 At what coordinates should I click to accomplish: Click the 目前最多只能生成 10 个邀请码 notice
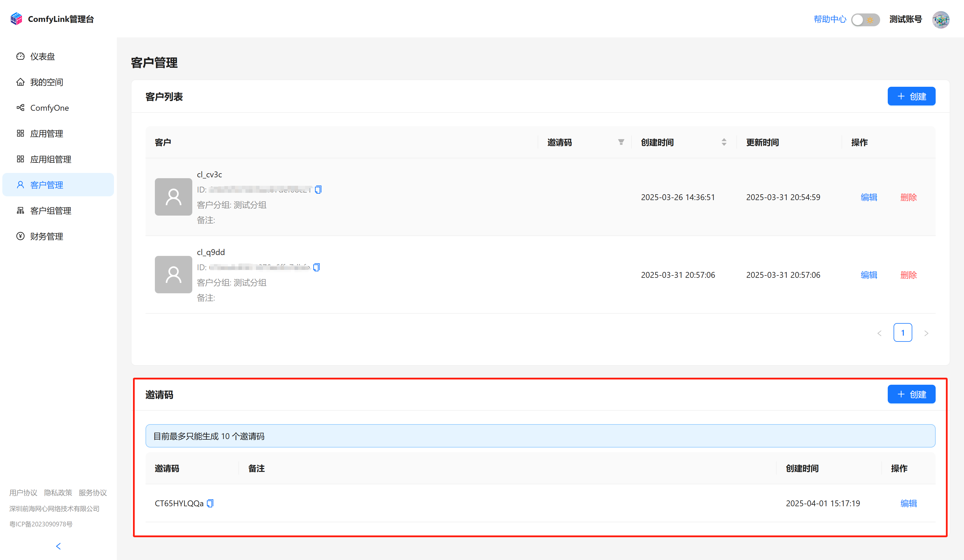pos(540,436)
